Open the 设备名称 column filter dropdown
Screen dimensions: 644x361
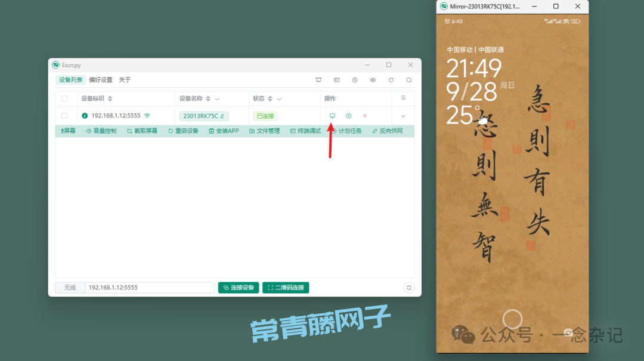[x=217, y=98]
